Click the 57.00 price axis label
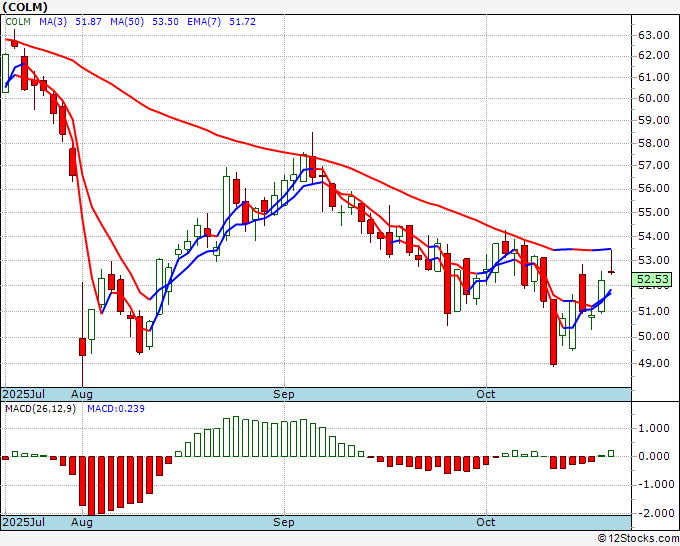Viewport: 680px width, 546px height. click(x=654, y=165)
